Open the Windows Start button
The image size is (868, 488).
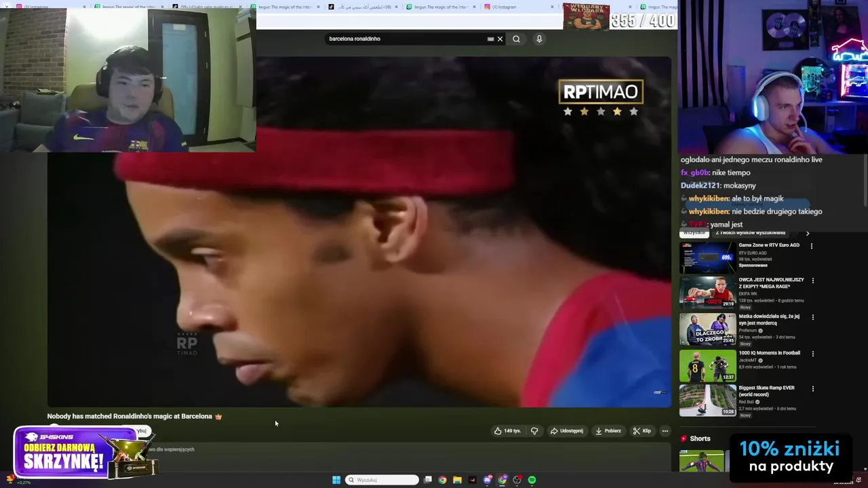pyautogui.click(x=336, y=480)
